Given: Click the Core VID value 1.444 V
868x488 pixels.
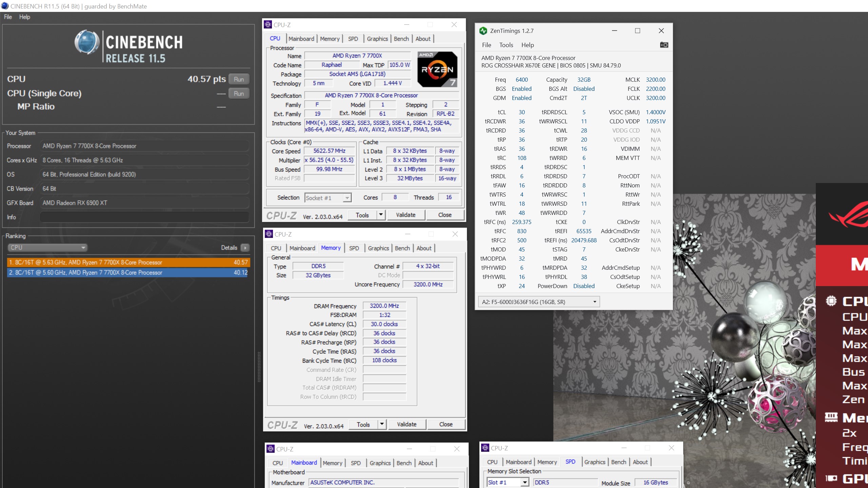Looking at the screenshot, I should pyautogui.click(x=392, y=83).
